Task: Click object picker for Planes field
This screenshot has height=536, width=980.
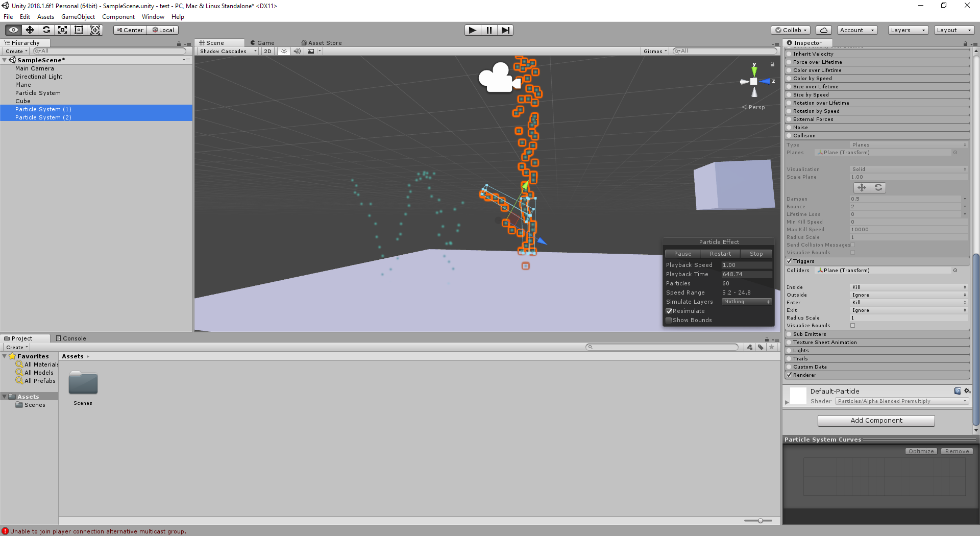Action: [x=955, y=153]
